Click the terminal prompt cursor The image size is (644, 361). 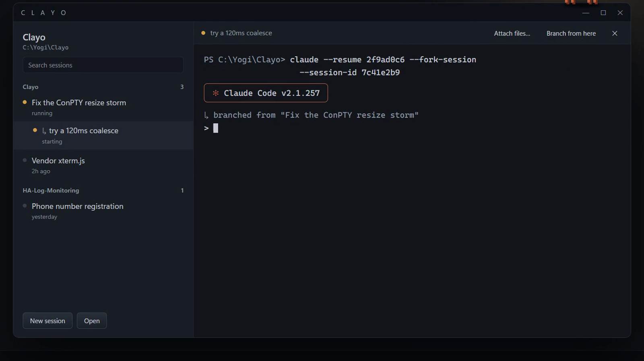click(216, 128)
